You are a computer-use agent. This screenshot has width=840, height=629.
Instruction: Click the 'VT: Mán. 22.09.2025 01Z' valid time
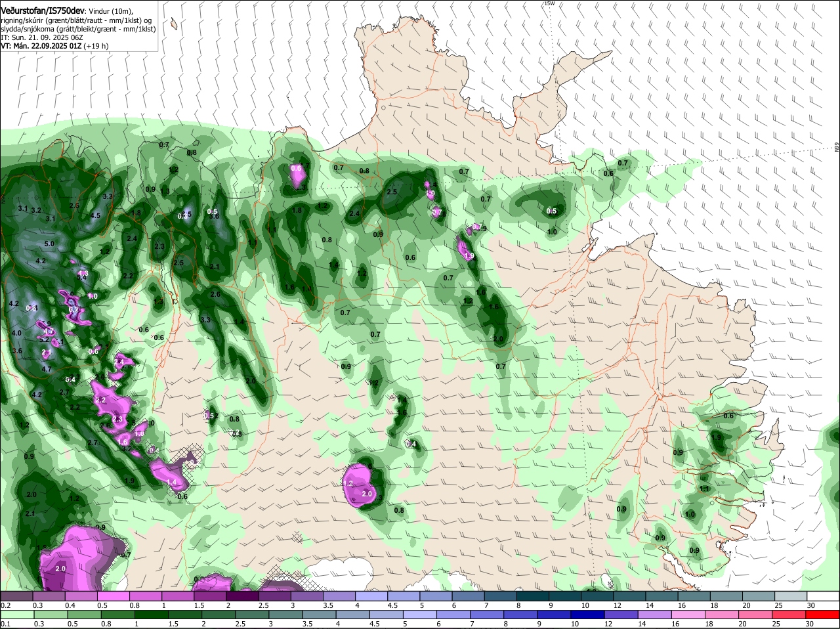[x=41, y=46]
